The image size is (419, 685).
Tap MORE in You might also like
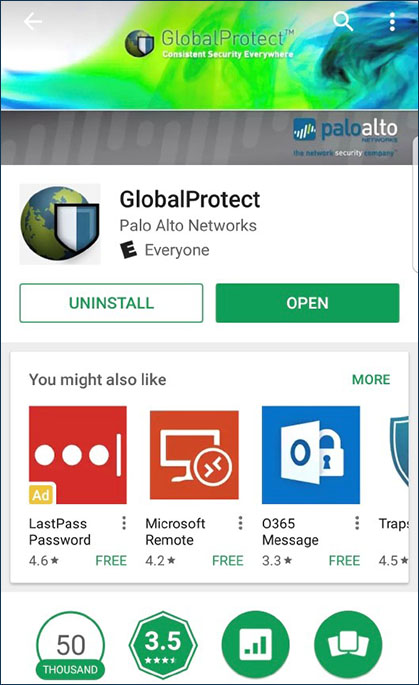point(371,379)
